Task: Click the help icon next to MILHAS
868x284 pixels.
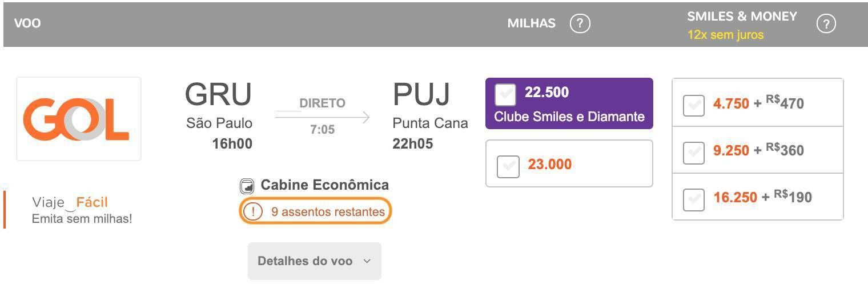Action: point(580,23)
